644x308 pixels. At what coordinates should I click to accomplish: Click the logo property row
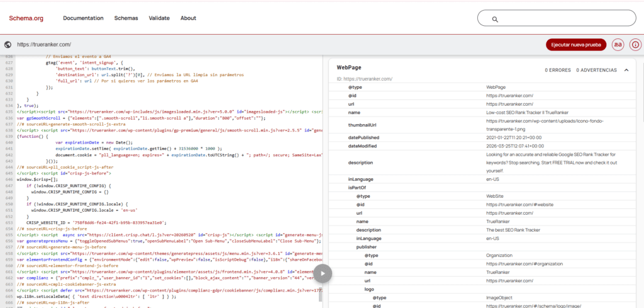(482, 289)
